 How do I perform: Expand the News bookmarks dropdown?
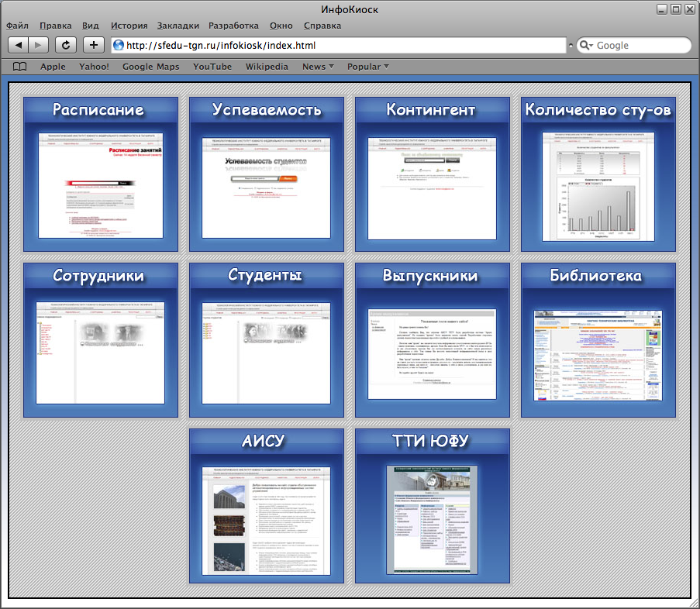[318, 67]
